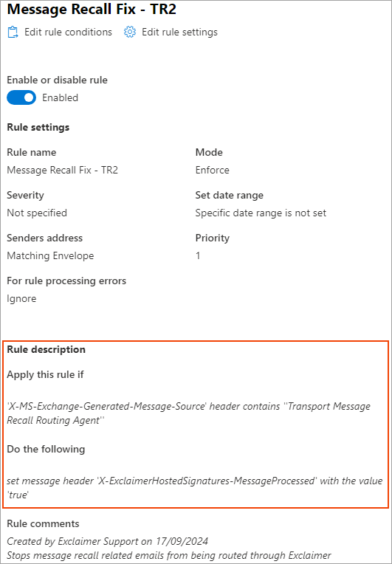Click the Rule description heading

coord(46,350)
